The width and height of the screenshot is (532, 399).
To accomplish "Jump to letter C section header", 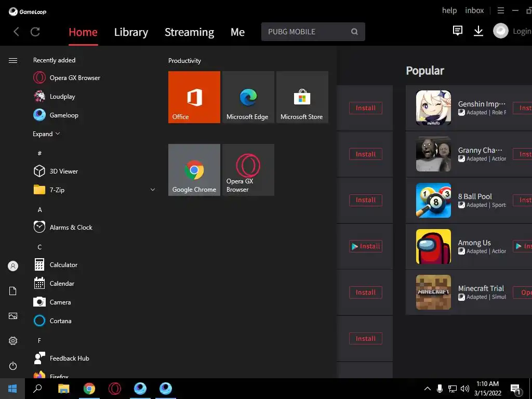I will [39, 247].
